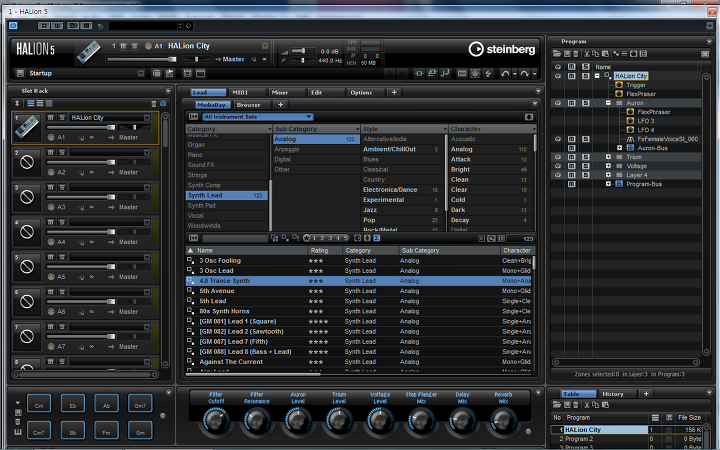Screen dimensions: 720x450
Task: Click the empty slot 2 no-program icon
Action: 27,162
